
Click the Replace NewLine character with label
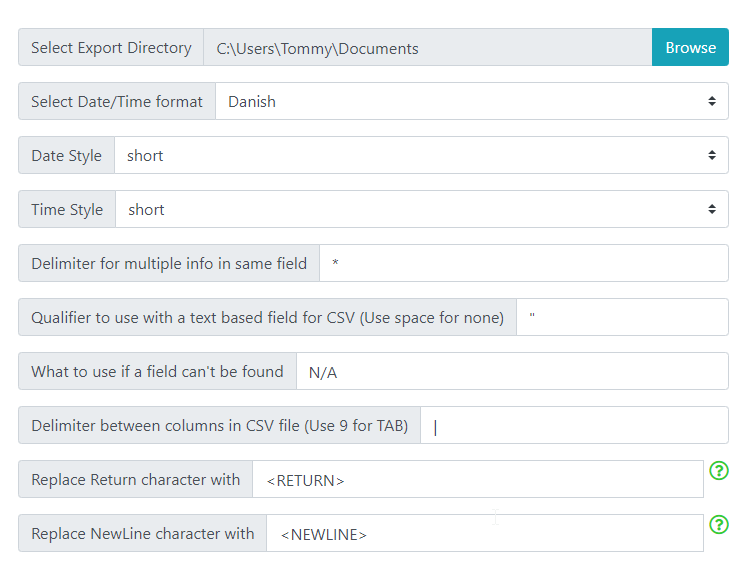[x=142, y=533]
